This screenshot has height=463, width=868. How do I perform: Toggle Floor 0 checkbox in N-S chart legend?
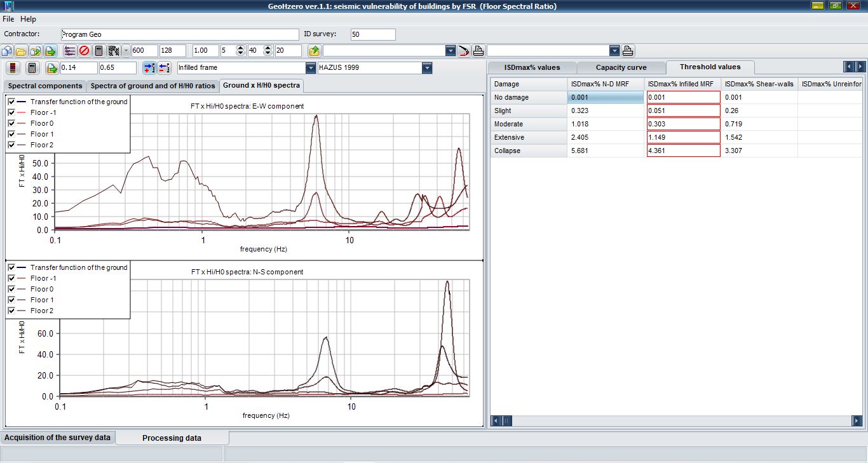click(x=11, y=289)
